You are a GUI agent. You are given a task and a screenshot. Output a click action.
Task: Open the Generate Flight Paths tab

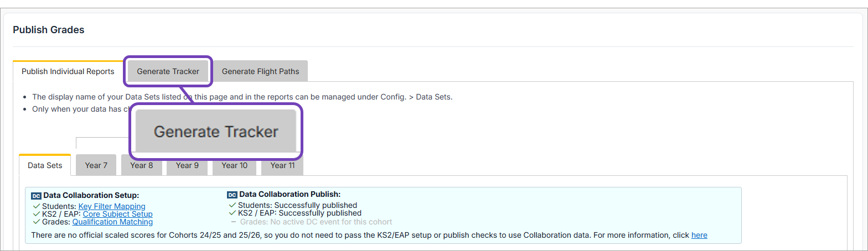pyautogui.click(x=260, y=71)
